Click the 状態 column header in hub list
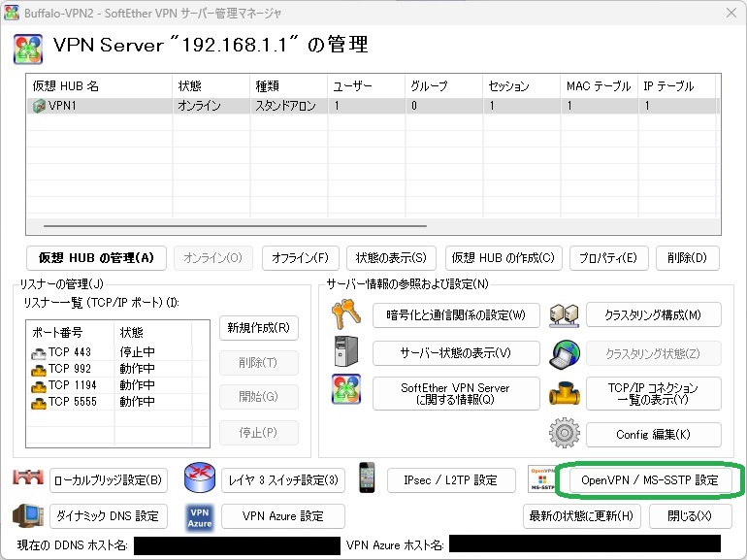The image size is (747, 560). point(211,86)
